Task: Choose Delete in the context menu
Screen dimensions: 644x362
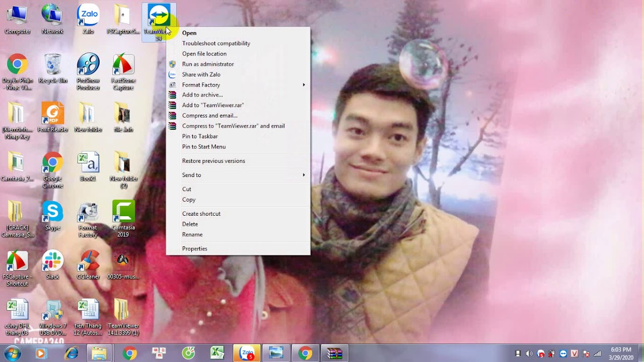Action: pos(238,224)
